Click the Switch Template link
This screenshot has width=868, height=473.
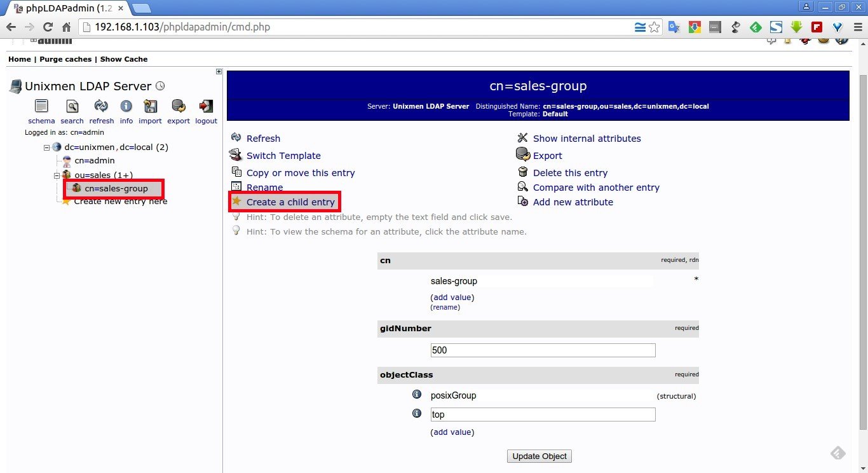click(283, 156)
